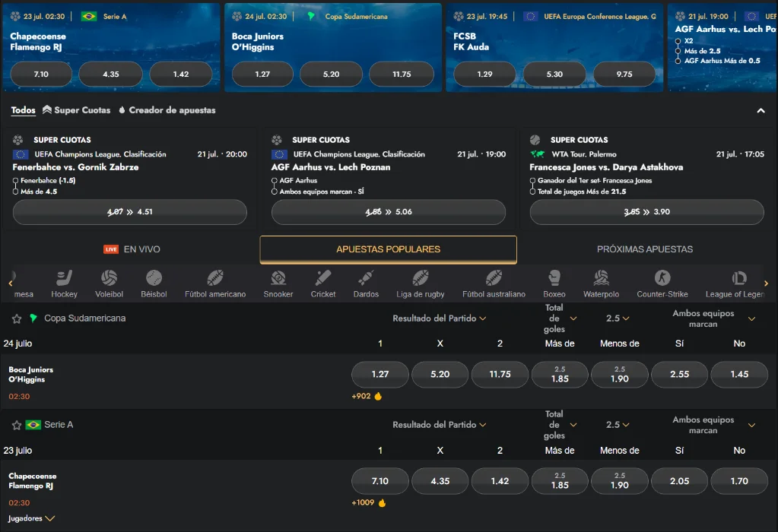Click the LIVE badge icon
This screenshot has height=532, width=778.
(x=110, y=249)
